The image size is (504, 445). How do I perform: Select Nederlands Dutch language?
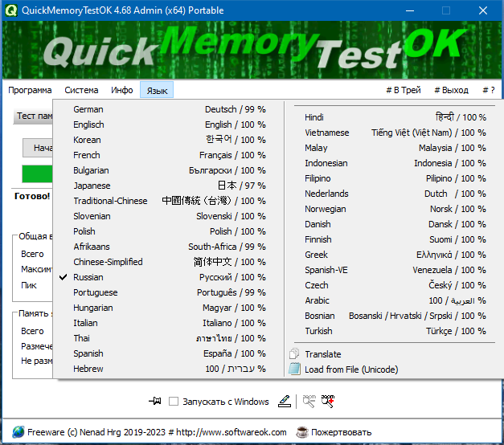click(395, 194)
